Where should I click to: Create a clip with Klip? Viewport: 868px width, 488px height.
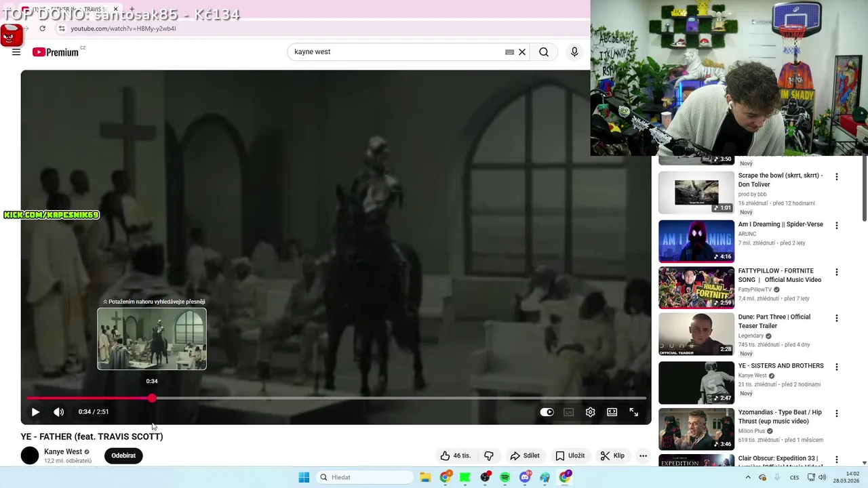pyautogui.click(x=612, y=456)
